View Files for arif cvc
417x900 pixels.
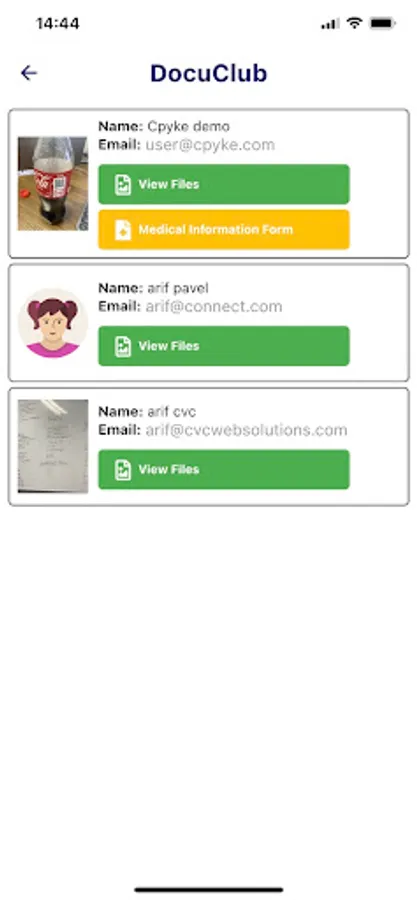pyautogui.click(x=224, y=470)
